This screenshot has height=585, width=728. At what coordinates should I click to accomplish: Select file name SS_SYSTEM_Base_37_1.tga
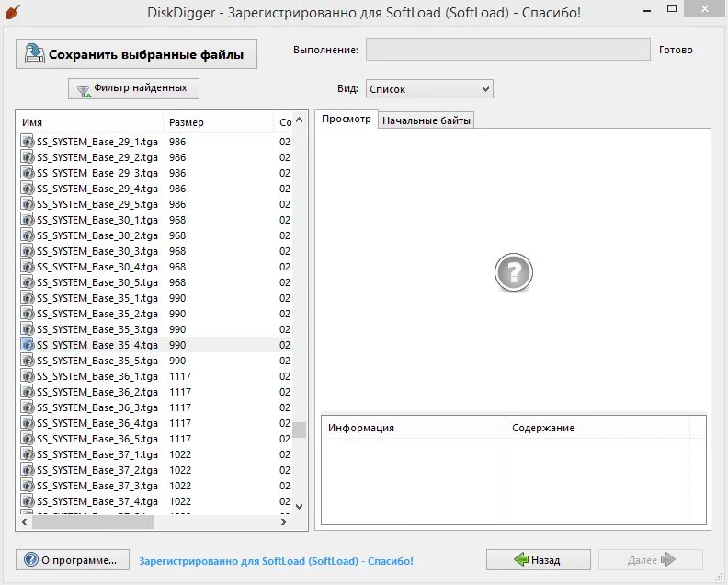(97, 454)
